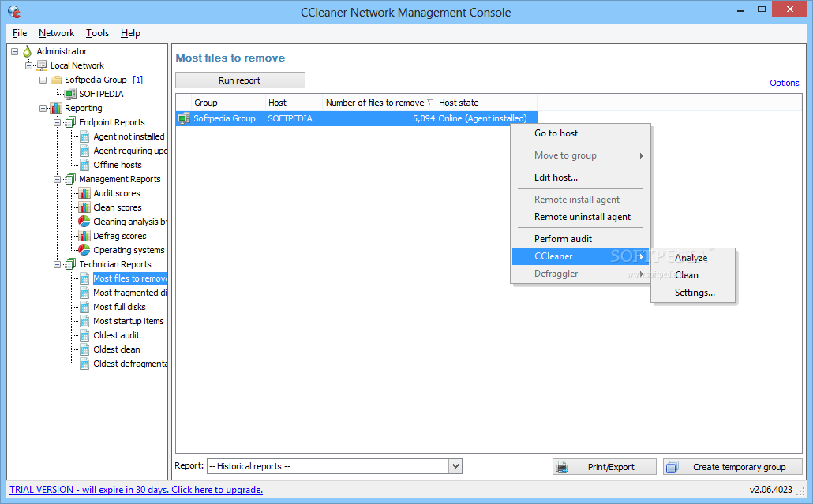This screenshot has height=504, width=813.
Task: Select Oldest audit report
Action: [116, 335]
